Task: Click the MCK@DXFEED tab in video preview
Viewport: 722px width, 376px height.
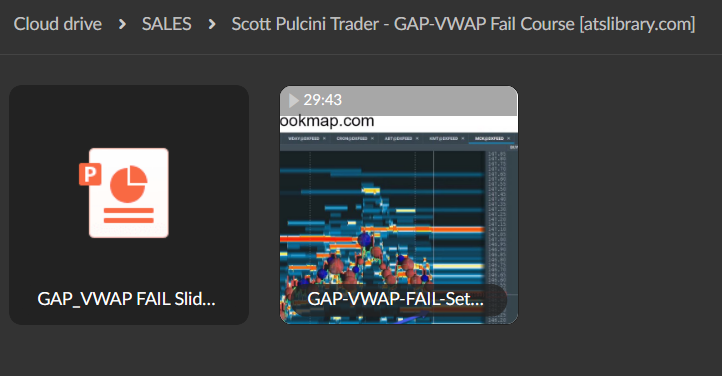Action: (491, 139)
